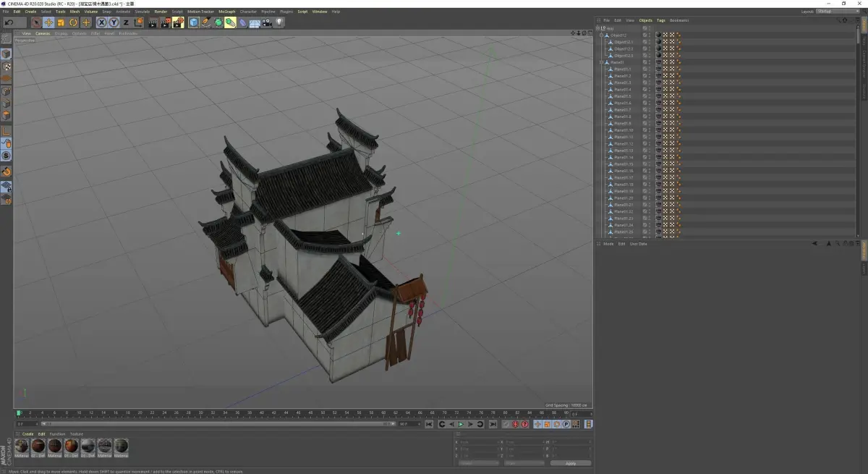Click Make Editable icon in left toolbar
This screenshot has width=868, height=474.
point(6,38)
